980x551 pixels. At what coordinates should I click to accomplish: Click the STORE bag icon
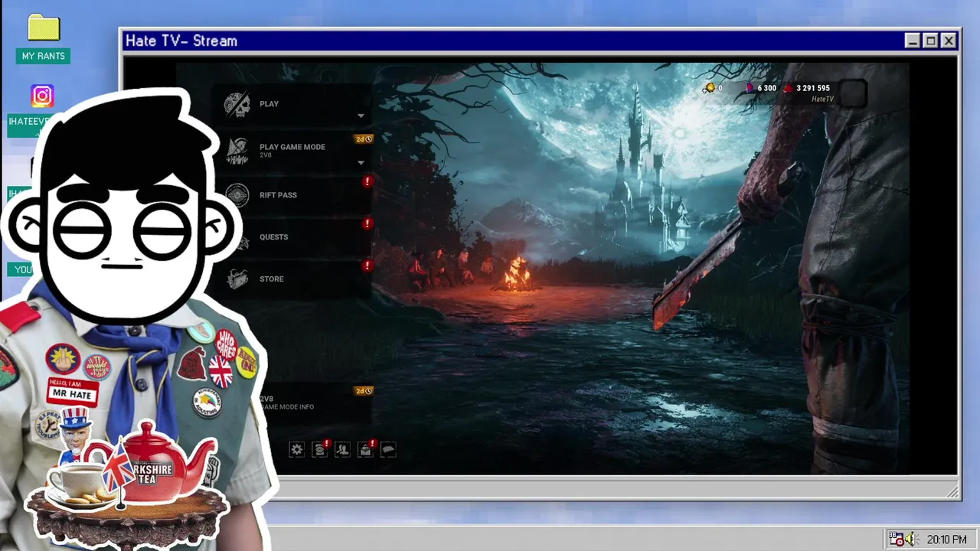tap(237, 279)
